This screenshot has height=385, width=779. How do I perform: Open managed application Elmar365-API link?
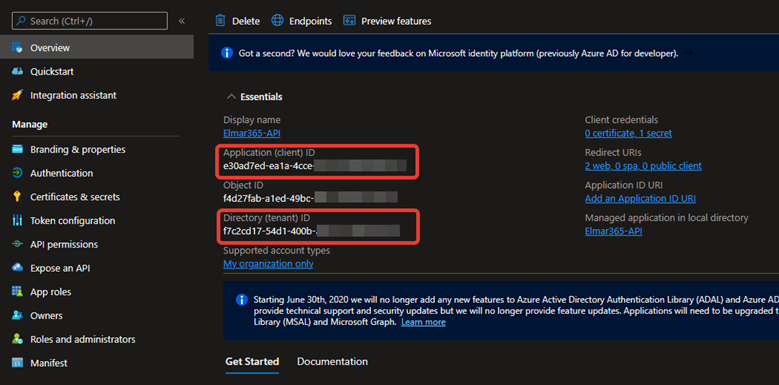(614, 231)
